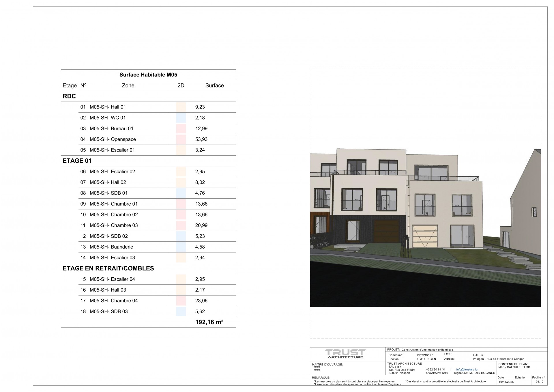Click the date field 10/11/2025

click(x=506, y=382)
